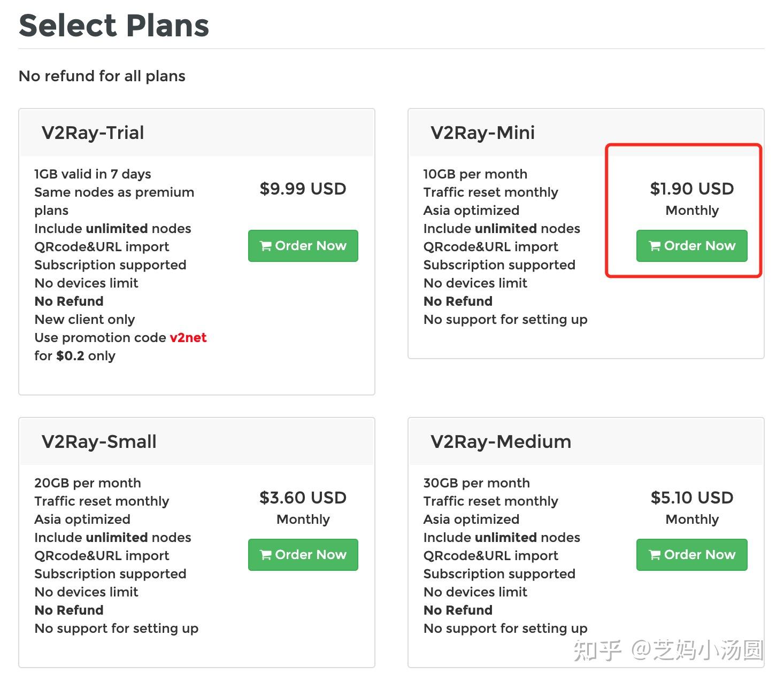This screenshot has height=682, width=784.
Task: Click the "No refund for all plans" notice
Action: [x=102, y=76]
